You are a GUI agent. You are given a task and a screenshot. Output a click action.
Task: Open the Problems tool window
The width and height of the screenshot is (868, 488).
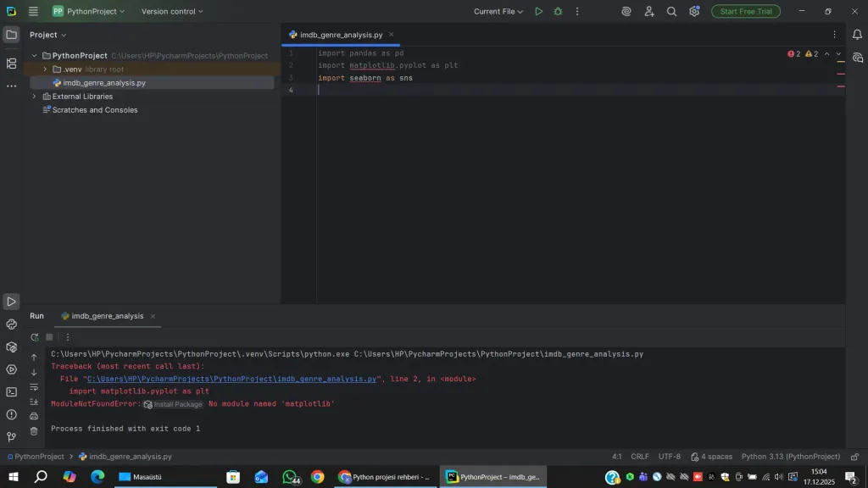coord(11,415)
